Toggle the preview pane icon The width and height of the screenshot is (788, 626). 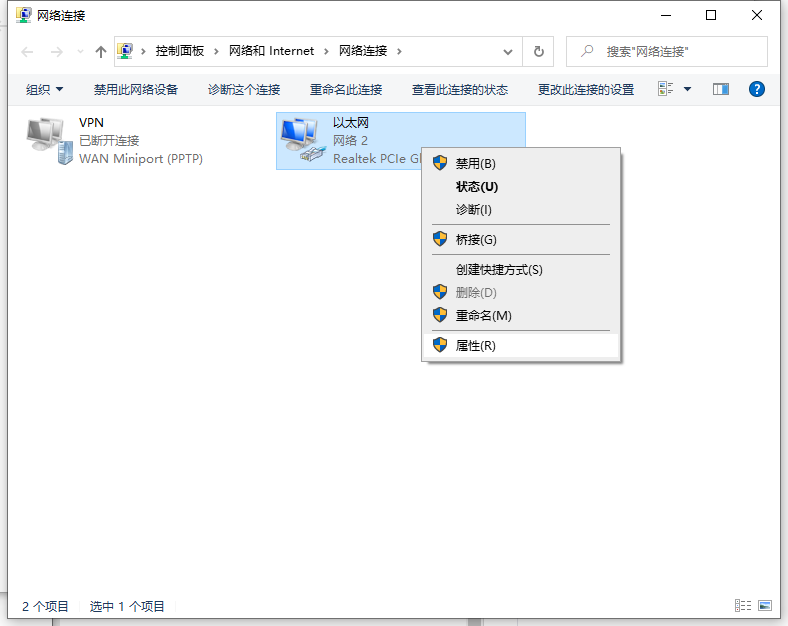pyautogui.click(x=721, y=89)
